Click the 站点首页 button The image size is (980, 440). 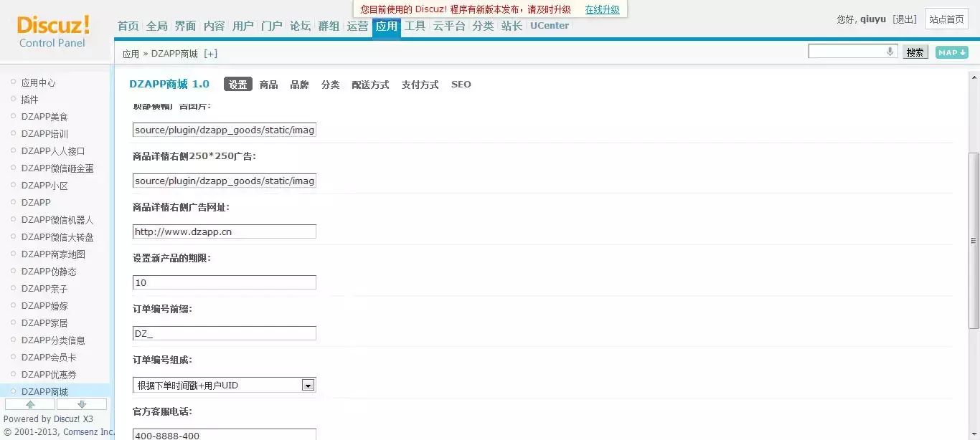947,19
